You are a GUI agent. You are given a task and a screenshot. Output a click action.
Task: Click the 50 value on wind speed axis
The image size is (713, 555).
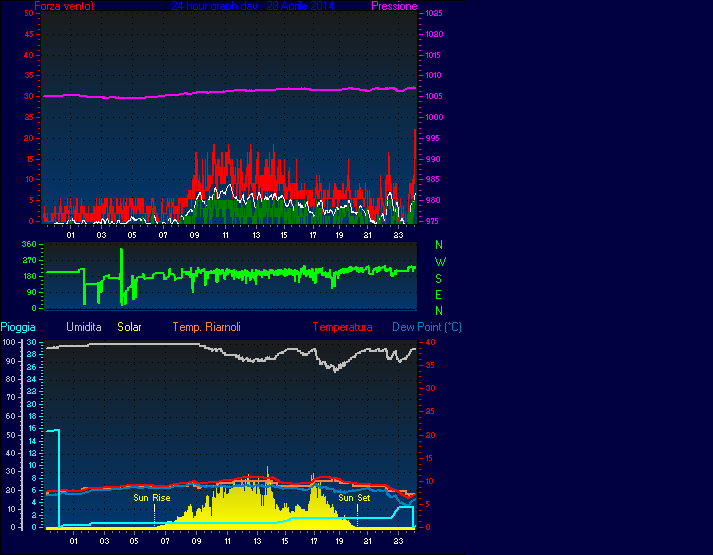coord(32,13)
